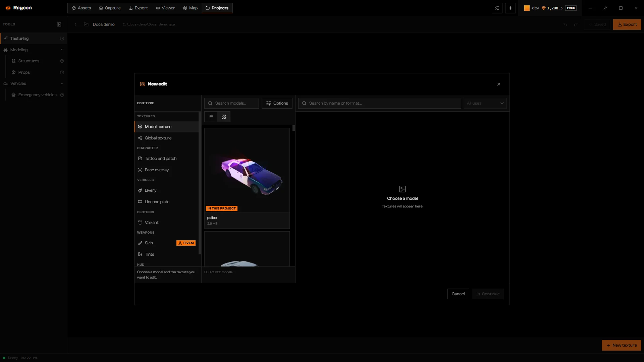644x362 pixels.
Task: Open the Options filter button
Action: [277, 103]
